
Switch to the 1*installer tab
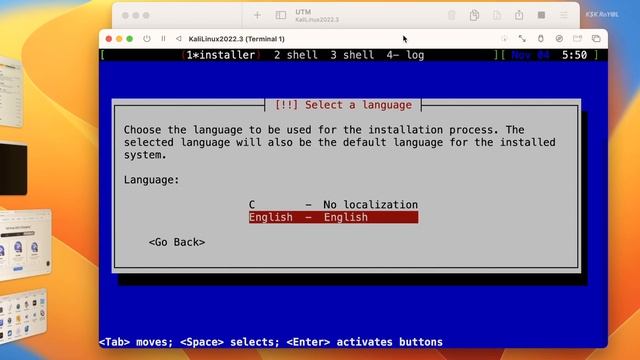point(221,55)
